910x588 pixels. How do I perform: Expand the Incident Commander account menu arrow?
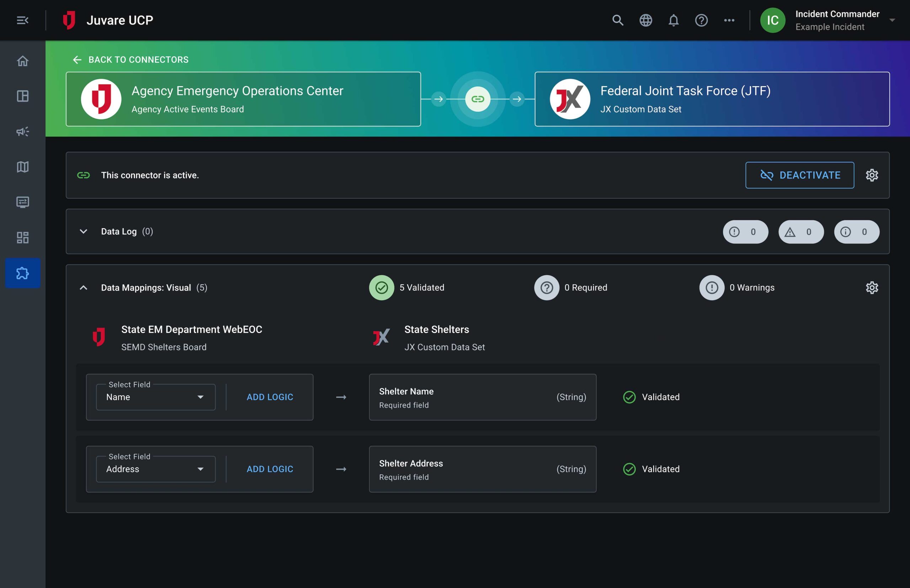point(892,20)
